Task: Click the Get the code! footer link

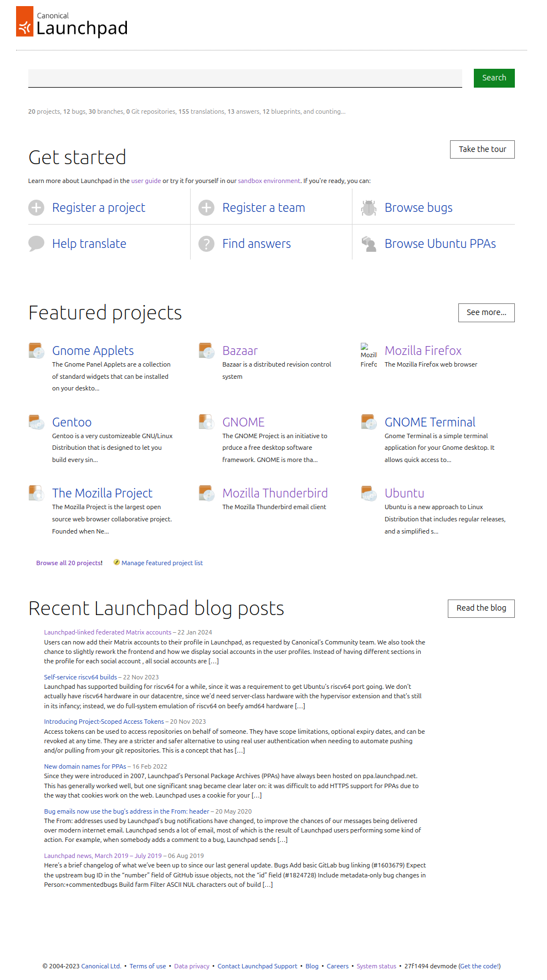Action: point(479,966)
